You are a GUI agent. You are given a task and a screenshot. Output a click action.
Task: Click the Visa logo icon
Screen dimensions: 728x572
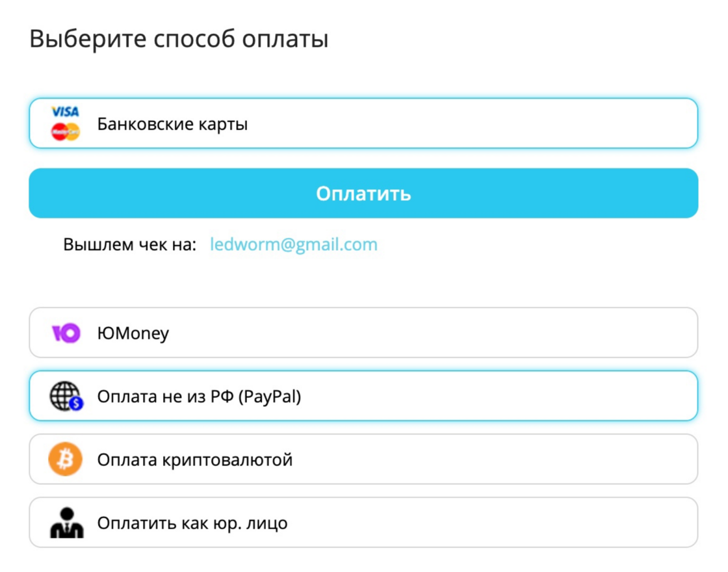[x=65, y=112]
